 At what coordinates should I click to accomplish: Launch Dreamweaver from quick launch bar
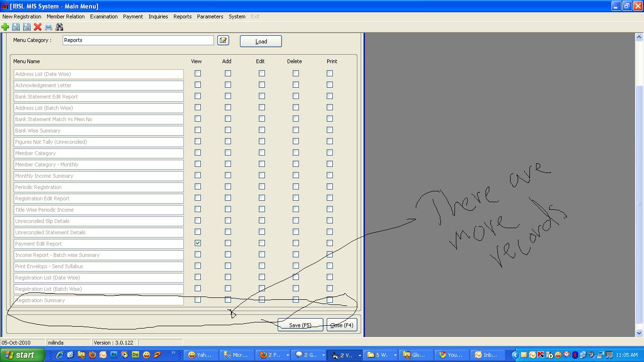click(x=135, y=355)
